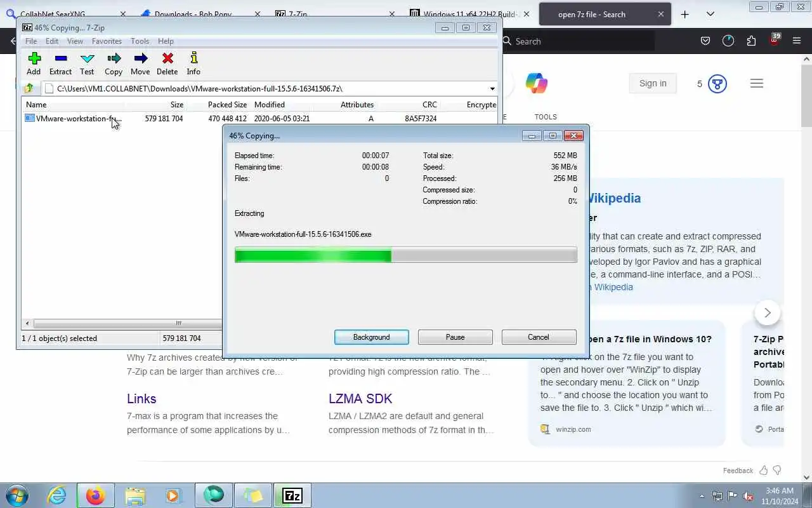Open the Firefox hamburger application menu
Screen dimensions: 812x508
tap(797, 41)
